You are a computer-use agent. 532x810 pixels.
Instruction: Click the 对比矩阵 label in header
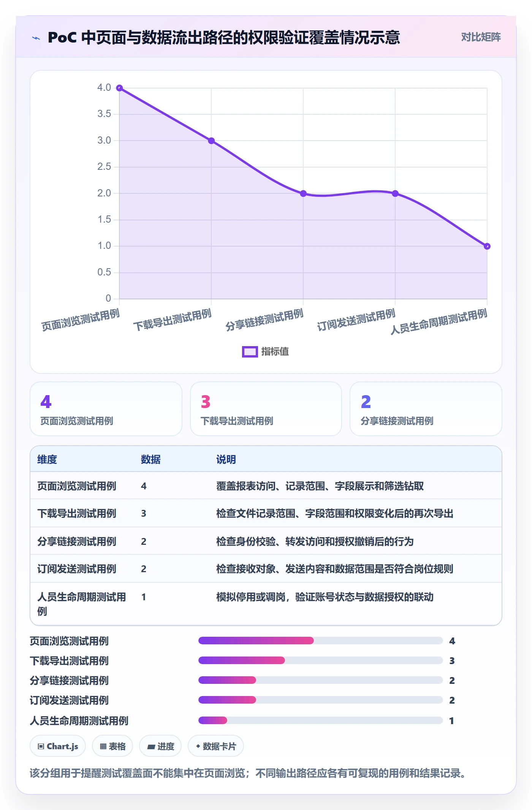pyautogui.click(x=481, y=37)
